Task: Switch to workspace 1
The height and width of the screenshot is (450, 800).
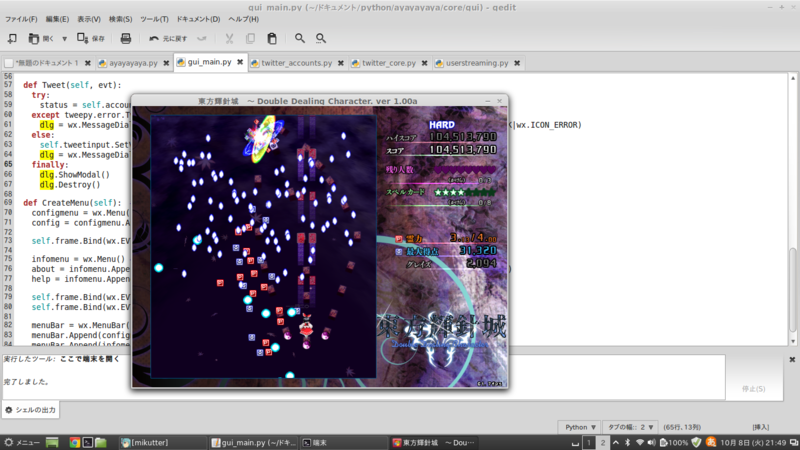Action: click(589, 442)
